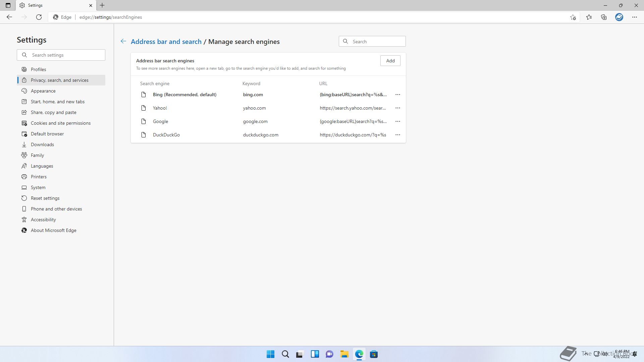Viewport: 644px width, 362px height.
Task: Open the Downloads settings section
Action: (61, 144)
